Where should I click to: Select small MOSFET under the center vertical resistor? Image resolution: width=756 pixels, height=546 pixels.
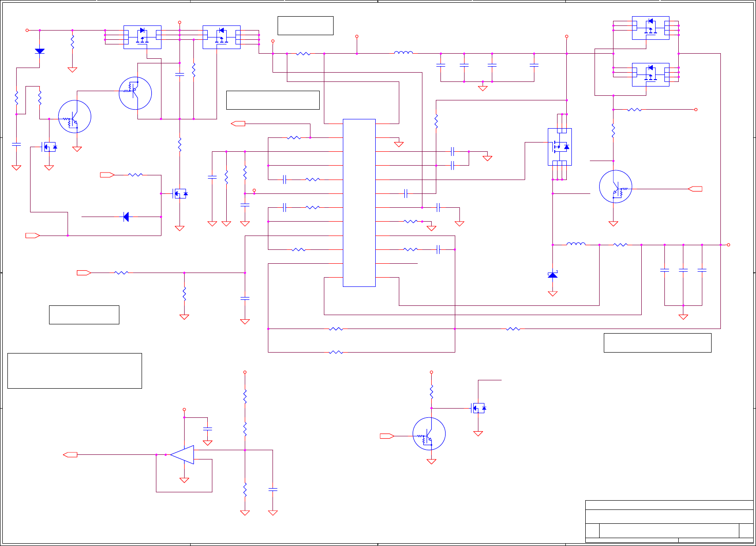180,193
